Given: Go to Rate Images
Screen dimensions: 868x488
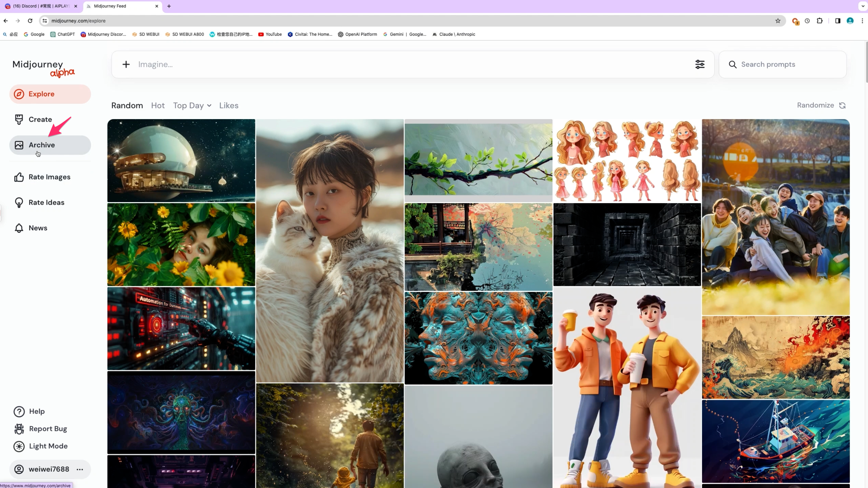Looking at the screenshot, I should pos(50,177).
